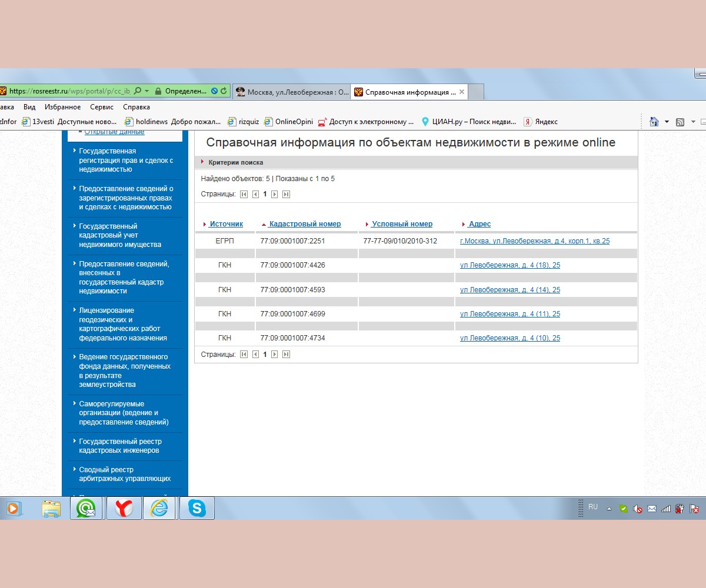Switch to Москва, ул.Левобережная tab
706x588 pixels.
pyautogui.click(x=292, y=92)
